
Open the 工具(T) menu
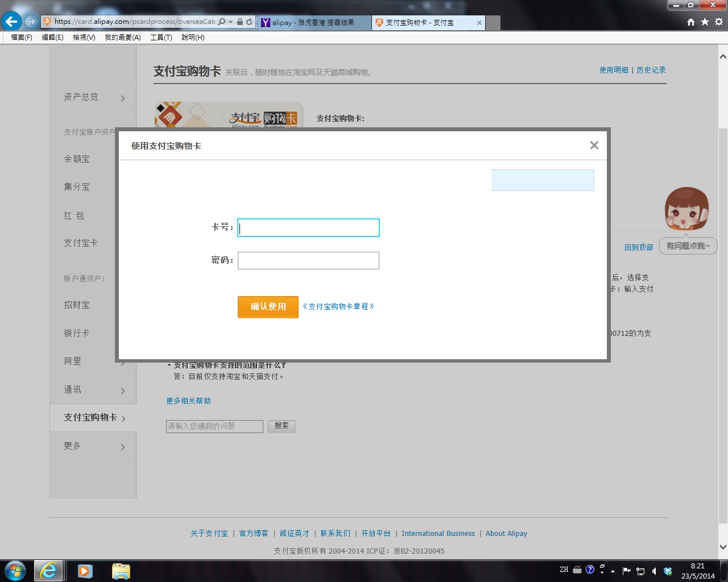tap(161, 38)
